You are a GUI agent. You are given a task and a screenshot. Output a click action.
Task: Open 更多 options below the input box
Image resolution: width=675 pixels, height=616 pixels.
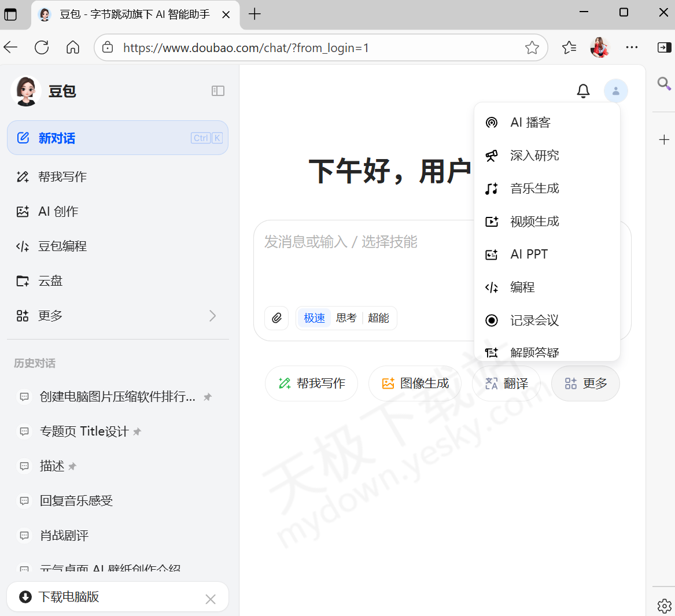(585, 383)
